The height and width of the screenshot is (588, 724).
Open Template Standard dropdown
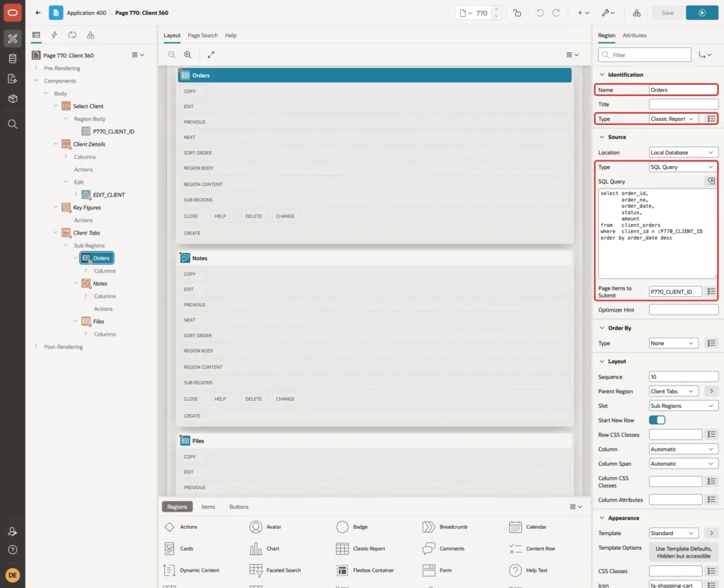(673, 533)
